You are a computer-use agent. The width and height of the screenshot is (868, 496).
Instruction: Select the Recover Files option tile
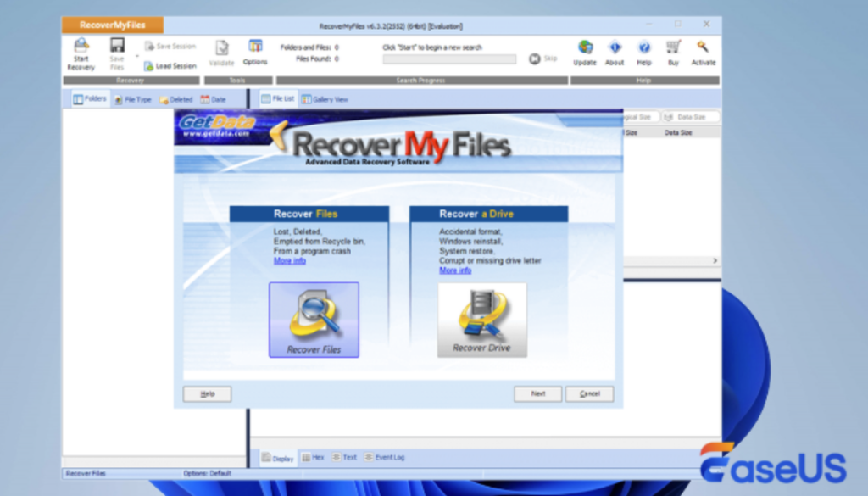coord(314,320)
